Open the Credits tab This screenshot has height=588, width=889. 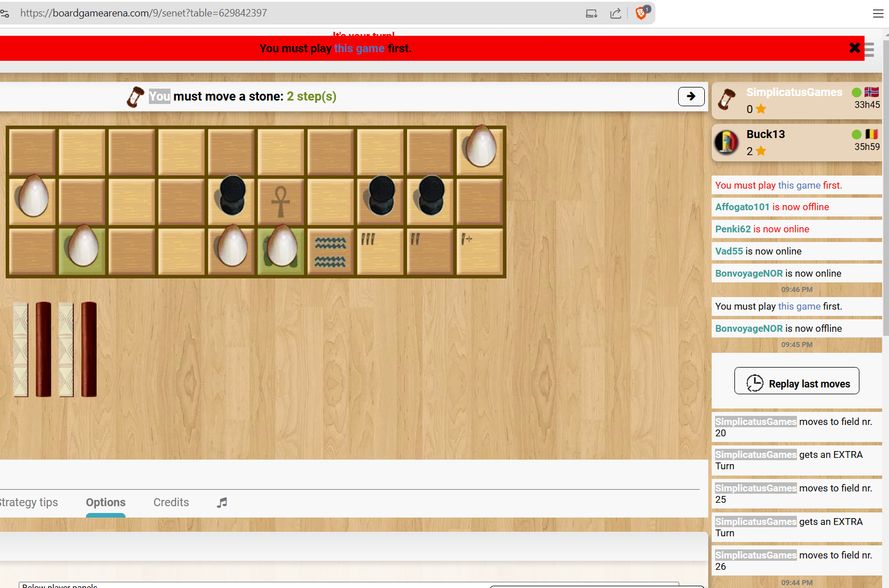tap(171, 502)
